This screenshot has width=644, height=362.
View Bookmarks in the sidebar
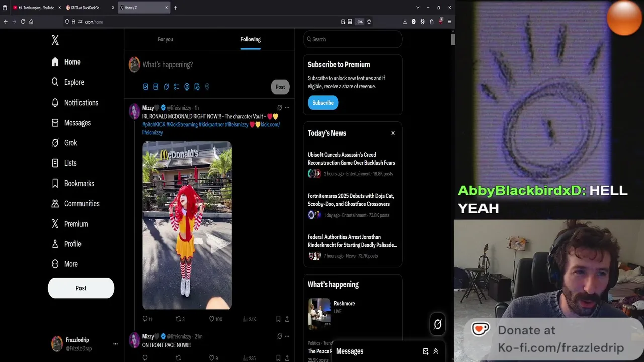72,184
